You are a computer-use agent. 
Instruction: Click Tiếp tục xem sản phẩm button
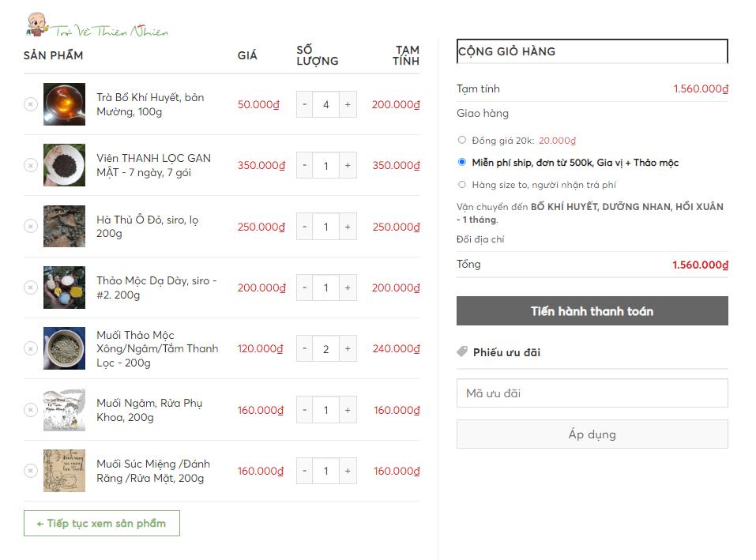[x=102, y=524]
